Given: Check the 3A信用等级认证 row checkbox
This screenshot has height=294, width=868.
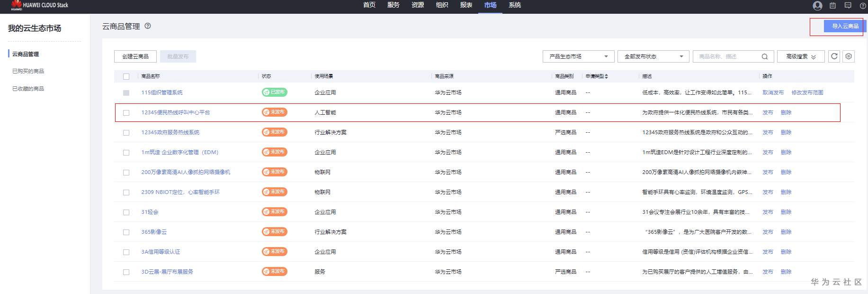Looking at the screenshot, I should point(126,252).
